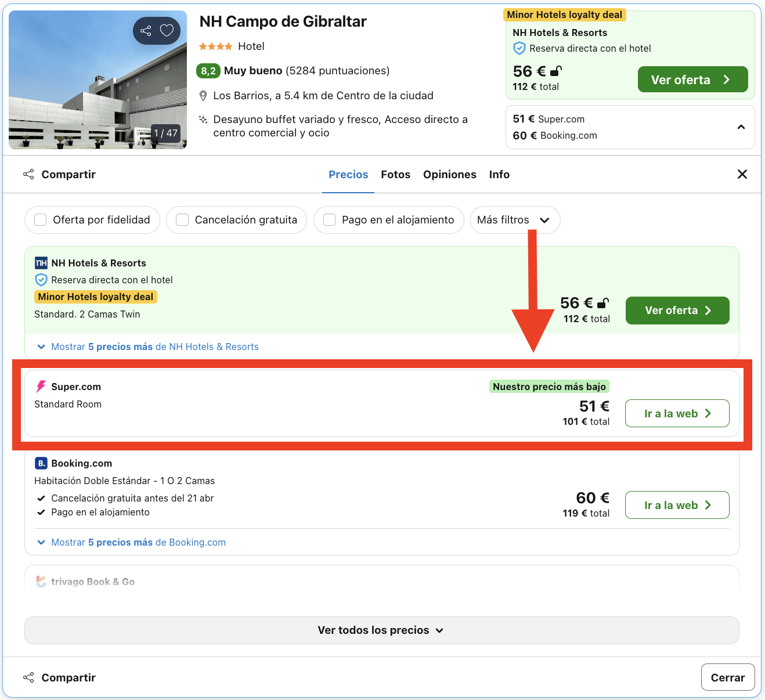Click the 51 € Super.com summary line
Viewport: 765px width, 700px height.
click(x=549, y=119)
